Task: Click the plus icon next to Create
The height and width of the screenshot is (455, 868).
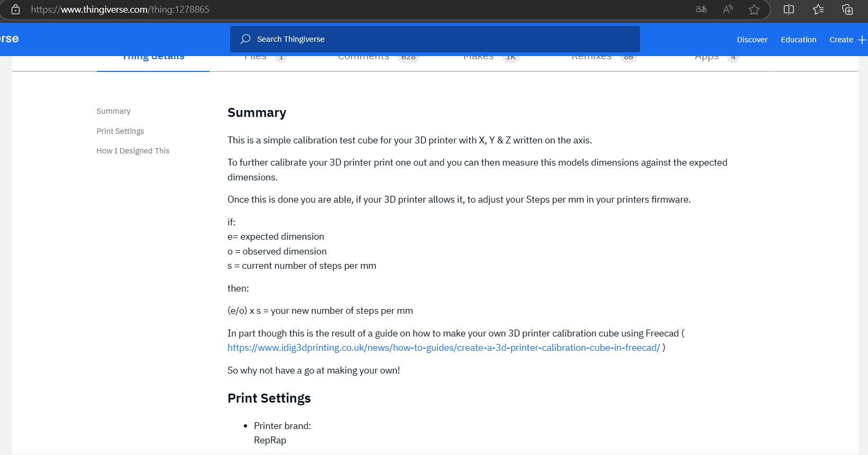Action: pyautogui.click(x=862, y=40)
